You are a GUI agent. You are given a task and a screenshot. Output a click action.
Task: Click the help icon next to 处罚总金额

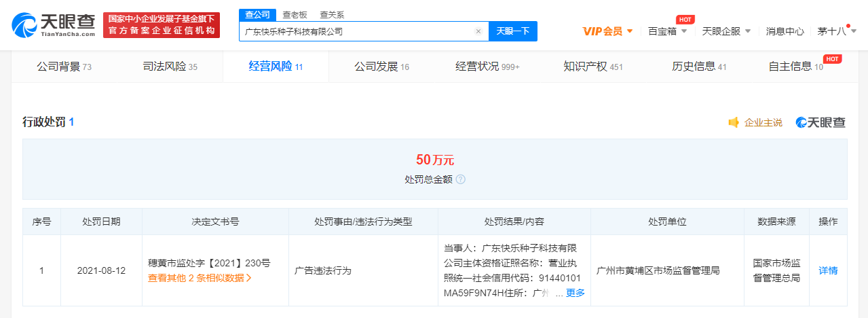pos(461,179)
